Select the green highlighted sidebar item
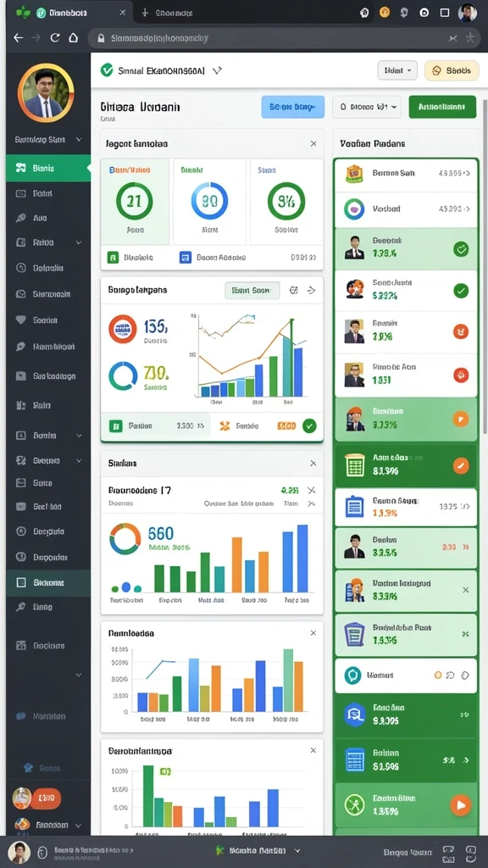Image resolution: width=488 pixels, height=868 pixels. (48, 168)
